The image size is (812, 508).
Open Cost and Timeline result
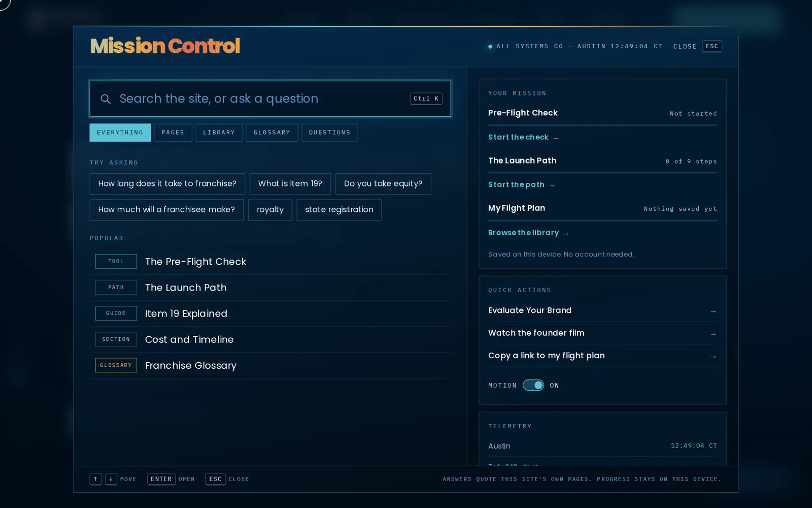click(x=270, y=339)
